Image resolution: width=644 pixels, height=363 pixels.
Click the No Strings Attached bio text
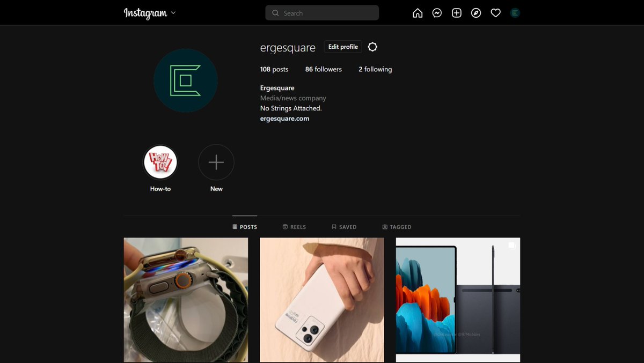[291, 108]
